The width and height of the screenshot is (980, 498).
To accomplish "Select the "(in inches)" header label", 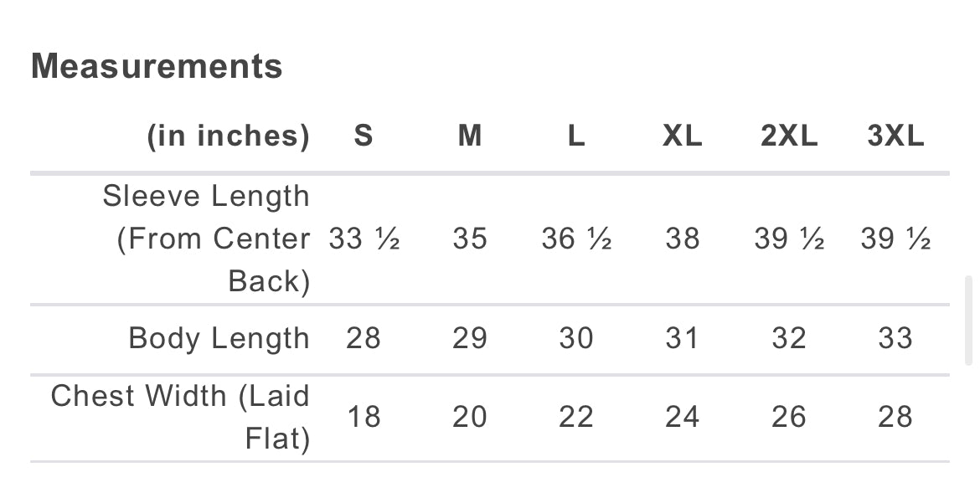I will [x=229, y=136].
